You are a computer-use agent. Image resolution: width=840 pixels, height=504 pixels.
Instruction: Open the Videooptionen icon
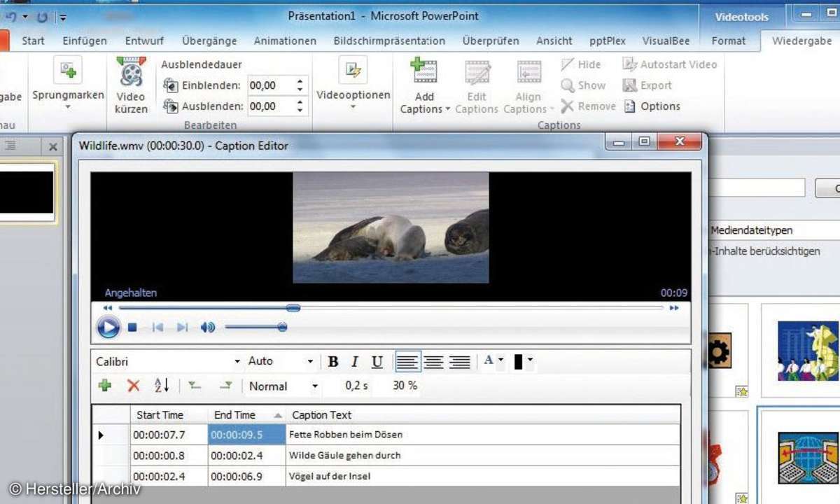click(353, 71)
